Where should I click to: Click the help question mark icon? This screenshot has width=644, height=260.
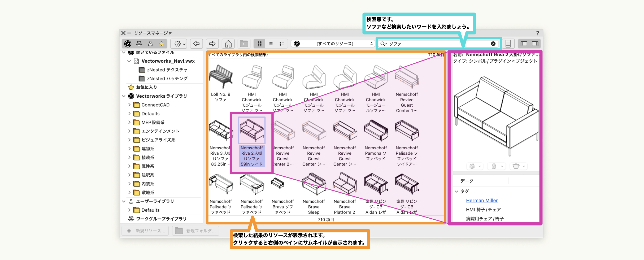(537, 33)
